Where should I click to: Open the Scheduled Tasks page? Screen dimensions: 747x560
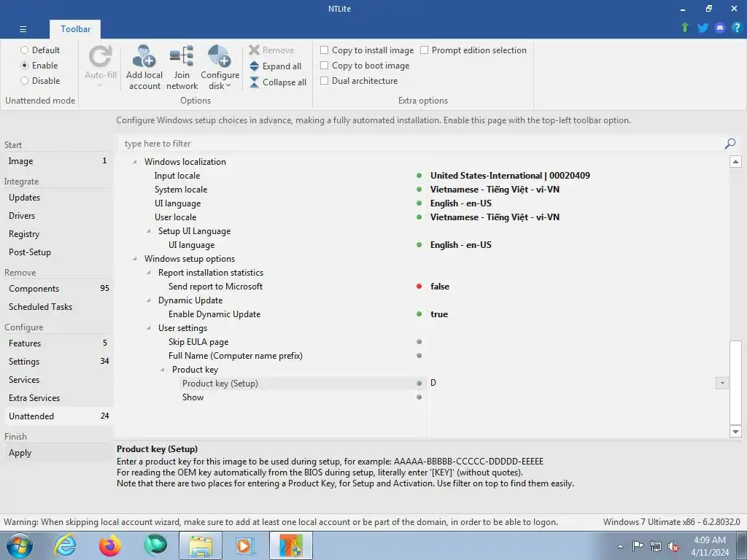pos(57,307)
